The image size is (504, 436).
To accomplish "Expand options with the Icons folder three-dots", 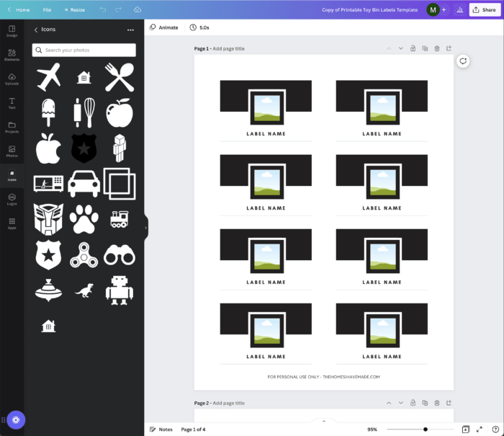I will point(130,30).
